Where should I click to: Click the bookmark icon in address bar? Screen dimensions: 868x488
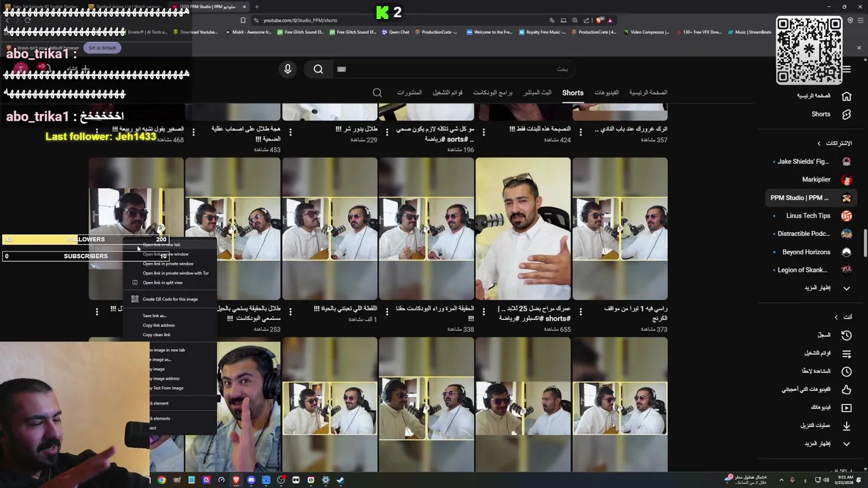(x=243, y=20)
